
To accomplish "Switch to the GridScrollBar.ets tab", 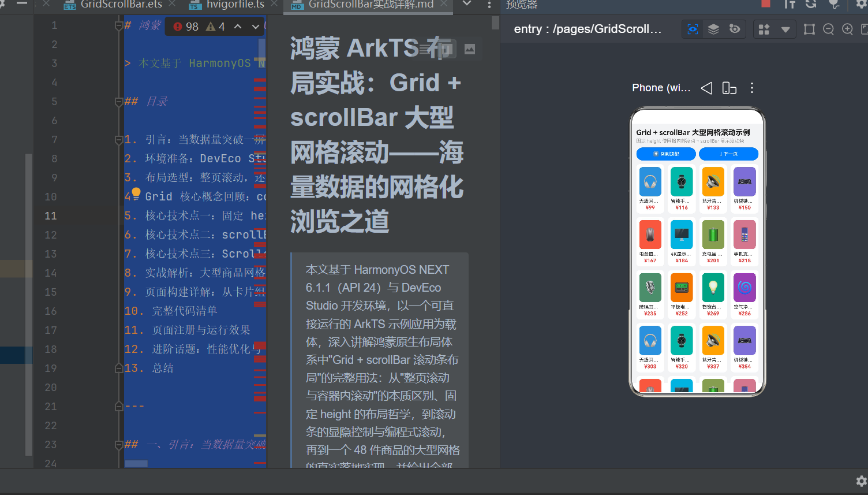I will (x=121, y=5).
